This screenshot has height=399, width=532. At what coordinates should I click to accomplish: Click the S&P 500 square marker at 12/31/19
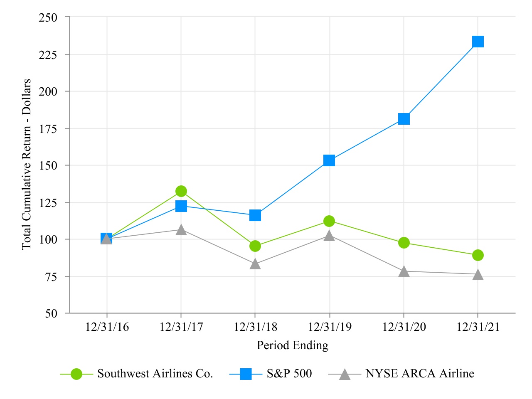coord(329,160)
